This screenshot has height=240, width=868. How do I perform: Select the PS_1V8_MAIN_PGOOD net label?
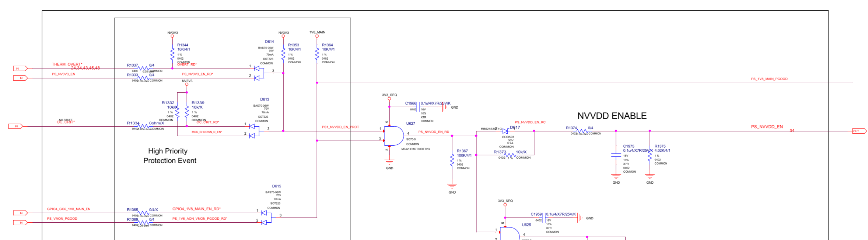(769, 79)
